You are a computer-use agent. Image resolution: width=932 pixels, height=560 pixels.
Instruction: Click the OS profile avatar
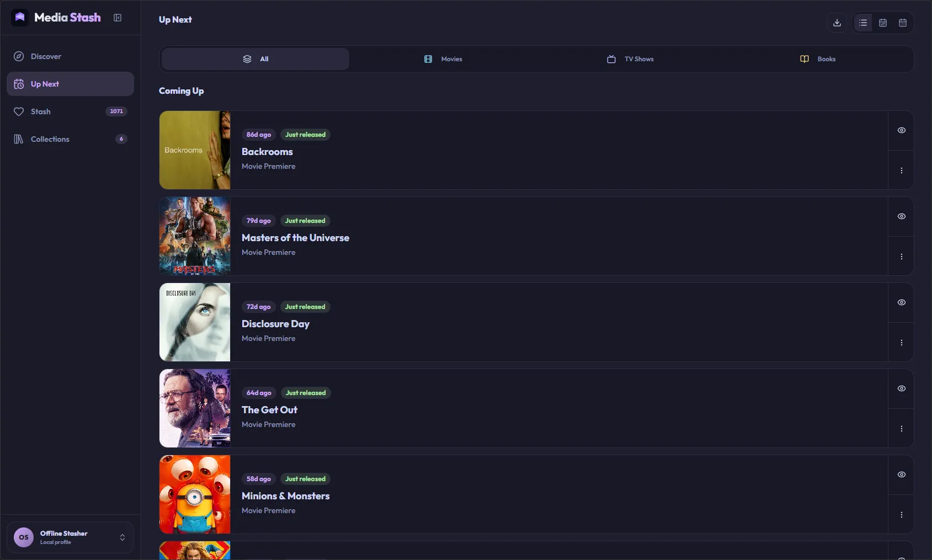[x=24, y=537]
